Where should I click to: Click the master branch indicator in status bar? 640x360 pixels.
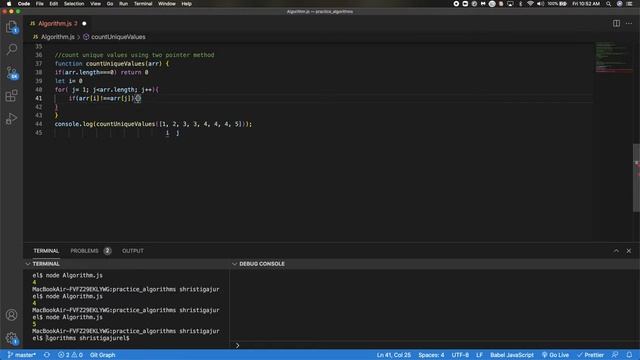(22, 355)
